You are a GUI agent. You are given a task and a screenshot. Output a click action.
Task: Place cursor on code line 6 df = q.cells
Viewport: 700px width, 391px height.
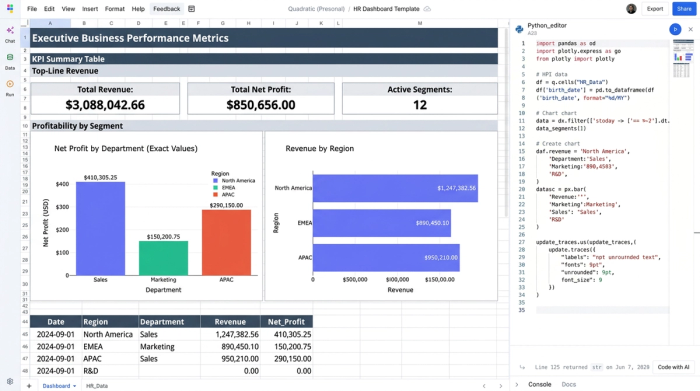click(572, 82)
